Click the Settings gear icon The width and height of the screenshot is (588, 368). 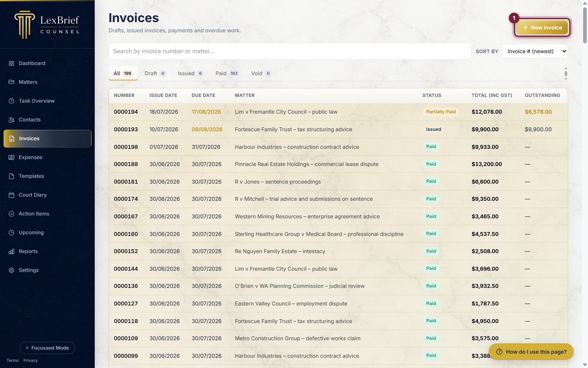click(11, 270)
